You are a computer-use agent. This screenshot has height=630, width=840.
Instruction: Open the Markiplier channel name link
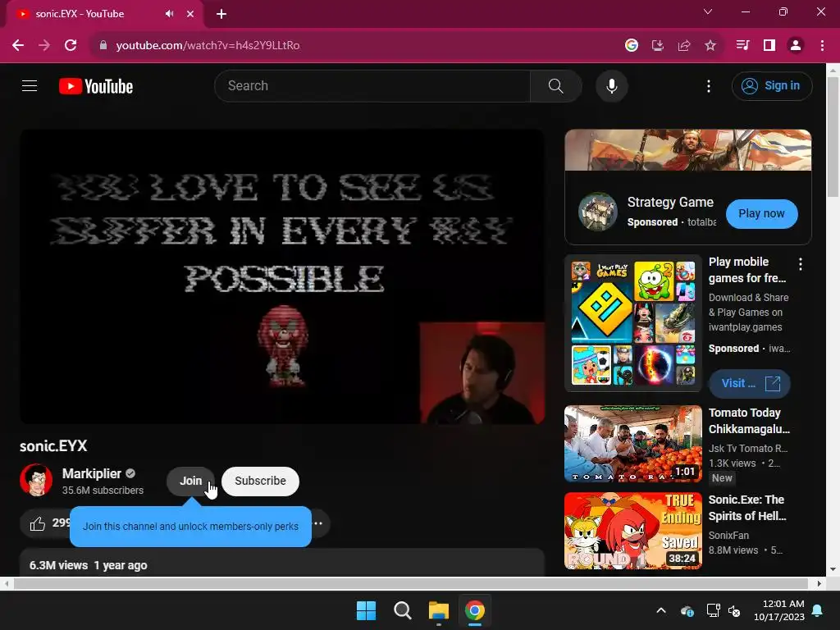(x=92, y=473)
